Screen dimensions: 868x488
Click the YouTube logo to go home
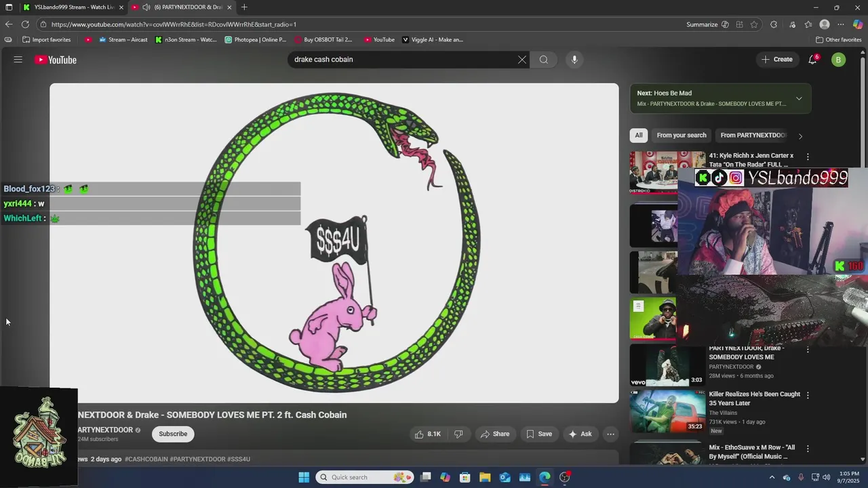[x=56, y=60]
